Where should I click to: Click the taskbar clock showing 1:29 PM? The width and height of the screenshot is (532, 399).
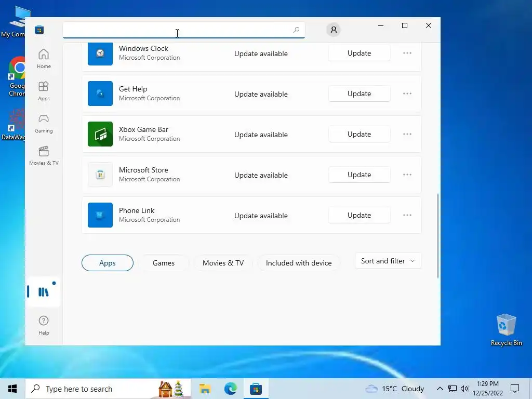488,389
